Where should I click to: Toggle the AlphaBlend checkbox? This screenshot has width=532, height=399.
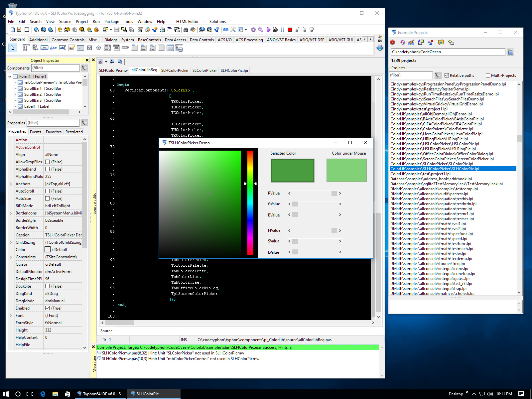pos(48,169)
